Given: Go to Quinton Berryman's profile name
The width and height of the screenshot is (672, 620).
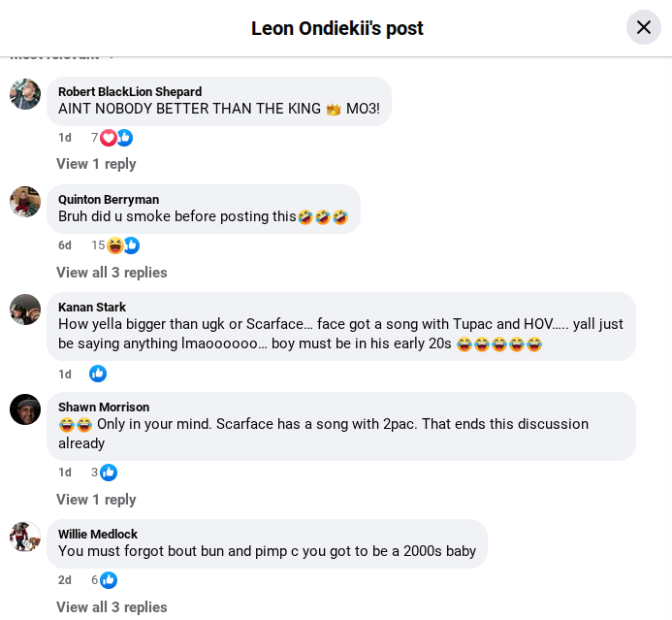Looking at the screenshot, I should [109, 199].
